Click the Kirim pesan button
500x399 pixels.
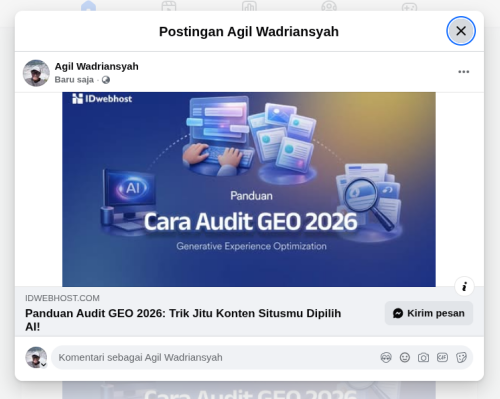[x=429, y=313]
